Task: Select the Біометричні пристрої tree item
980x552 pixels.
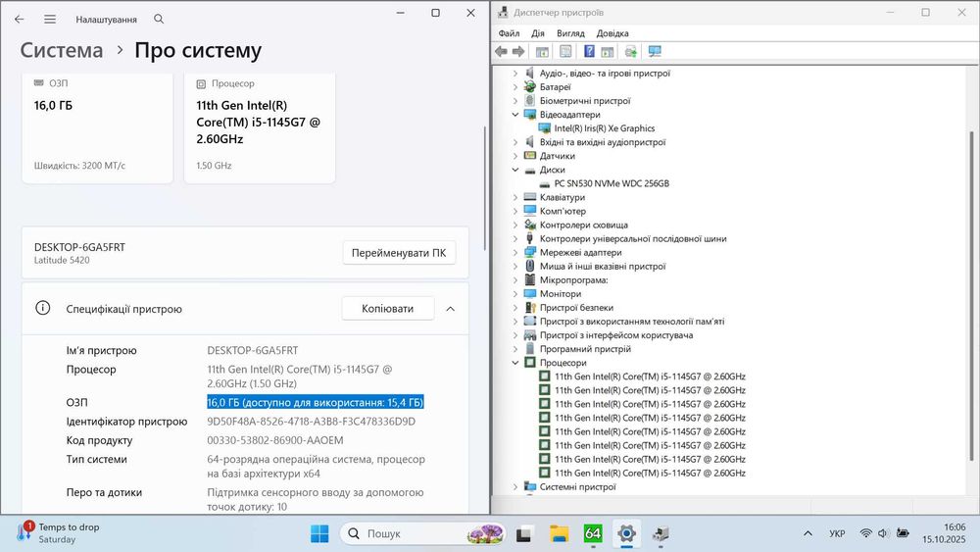Action: coord(585,101)
